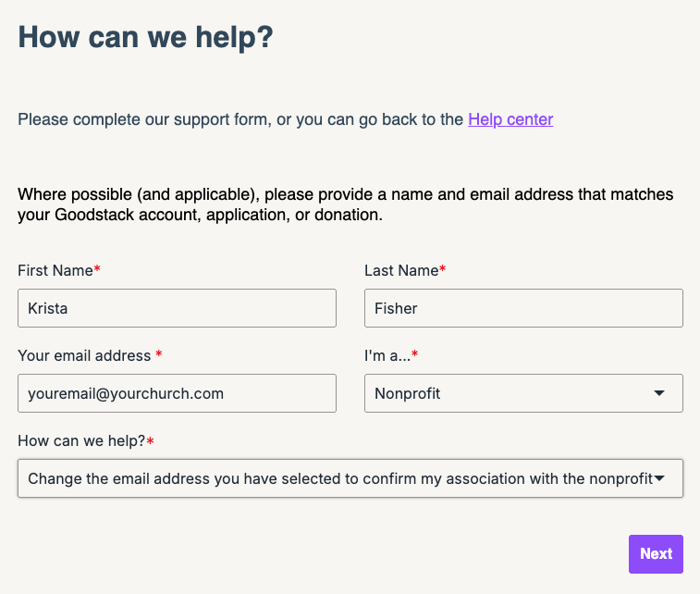Click the Next button
Screen dimensions: 700x594
tap(656, 553)
